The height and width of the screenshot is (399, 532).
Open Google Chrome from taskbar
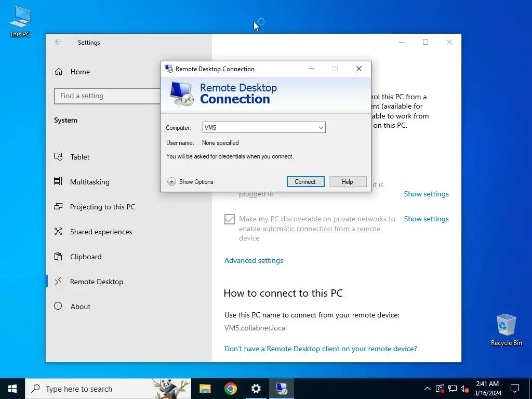coord(230,389)
